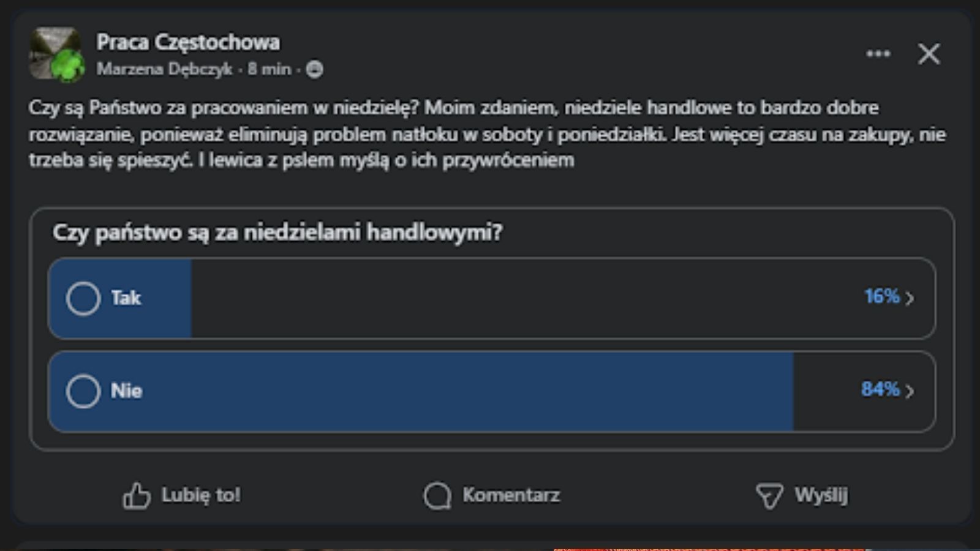Open the post options with the three-dot icon
This screenshot has height=551, width=980.
[x=878, y=54]
